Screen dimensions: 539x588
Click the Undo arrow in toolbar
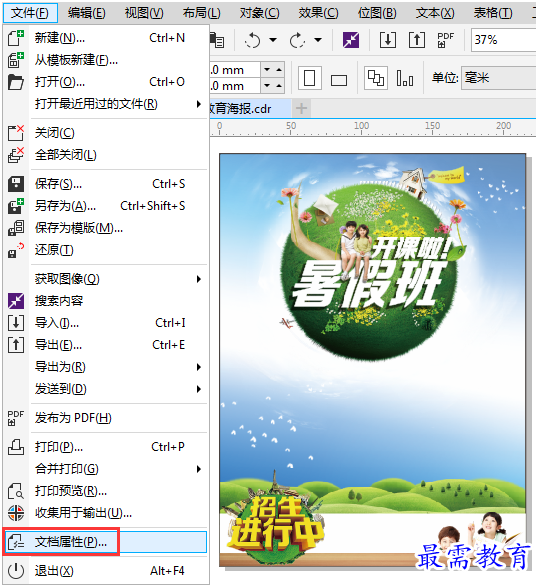tap(252, 40)
